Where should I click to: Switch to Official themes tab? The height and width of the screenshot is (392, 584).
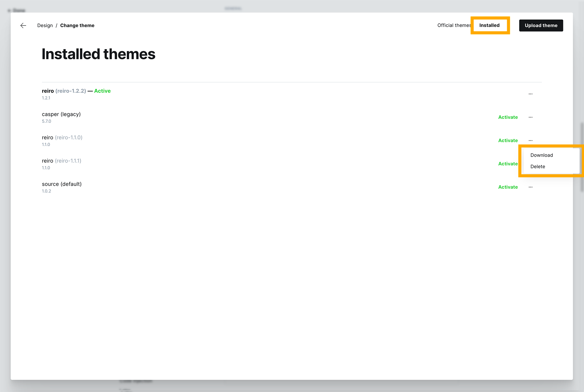click(454, 26)
